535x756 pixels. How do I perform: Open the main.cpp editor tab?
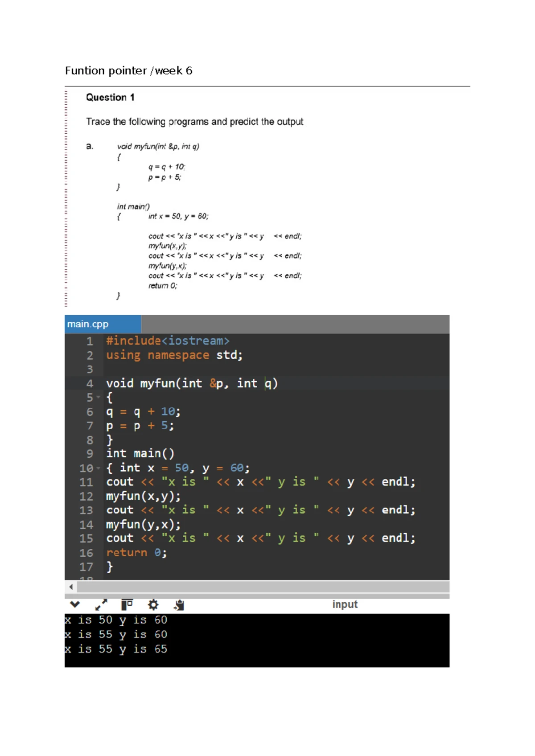[x=103, y=324]
